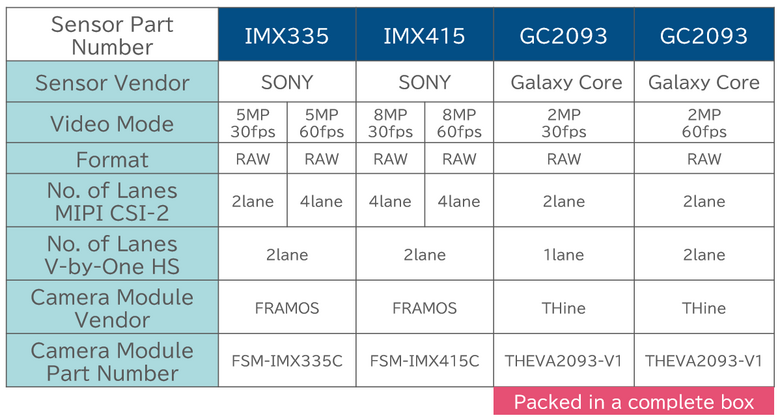Click the Sensor Vendor row label
The width and height of the screenshot is (780, 420).
pos(112,82)
